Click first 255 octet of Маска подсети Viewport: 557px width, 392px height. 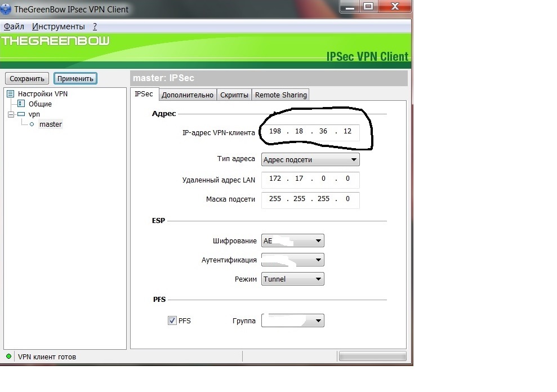(275, 199)
